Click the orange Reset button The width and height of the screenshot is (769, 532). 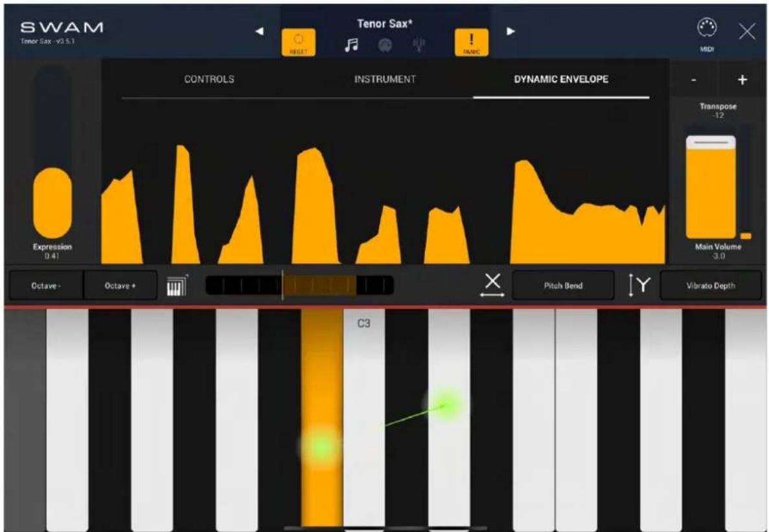point(298,42)
